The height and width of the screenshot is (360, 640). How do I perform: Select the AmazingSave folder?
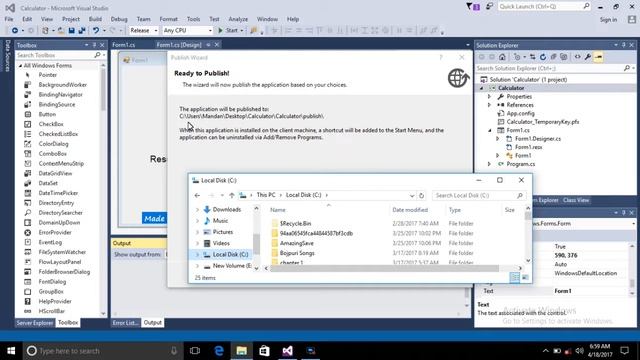[297, 243]
